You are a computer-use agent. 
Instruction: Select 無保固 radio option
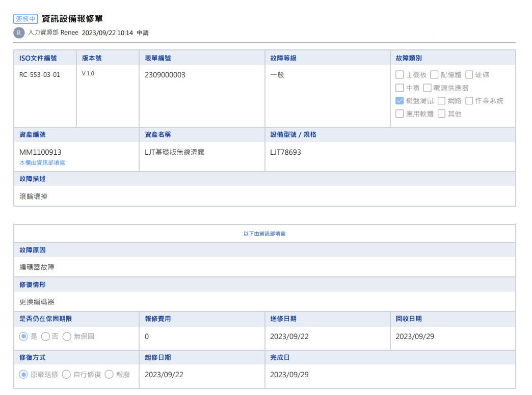67,336
